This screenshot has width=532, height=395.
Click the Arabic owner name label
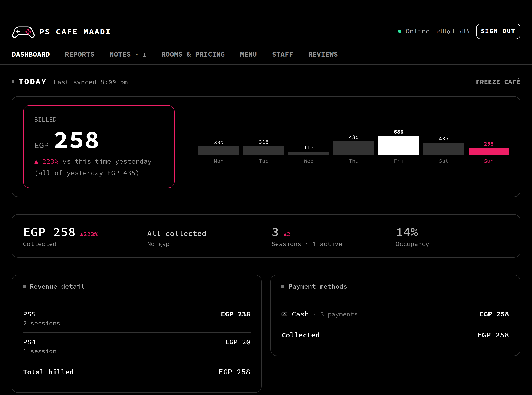453,31
